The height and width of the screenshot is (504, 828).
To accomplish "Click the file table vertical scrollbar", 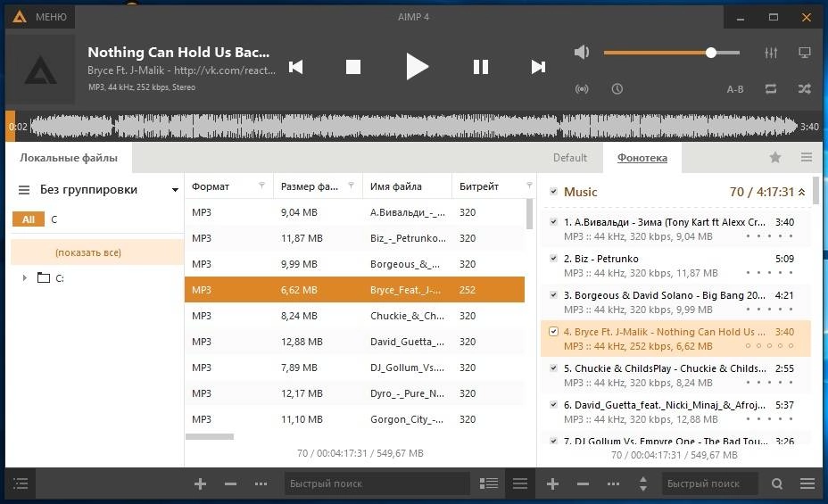I will [x=530, y=214].
